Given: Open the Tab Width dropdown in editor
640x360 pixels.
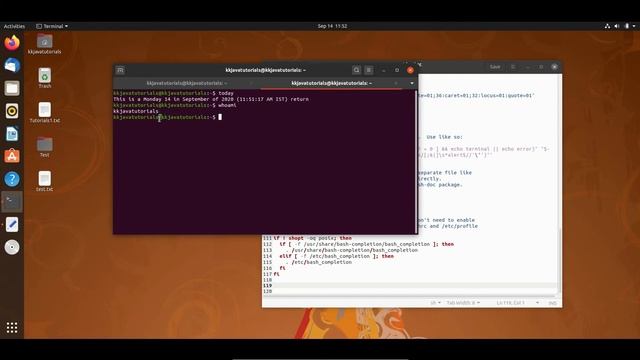Looking at the screenshot, I should [463, 303].
